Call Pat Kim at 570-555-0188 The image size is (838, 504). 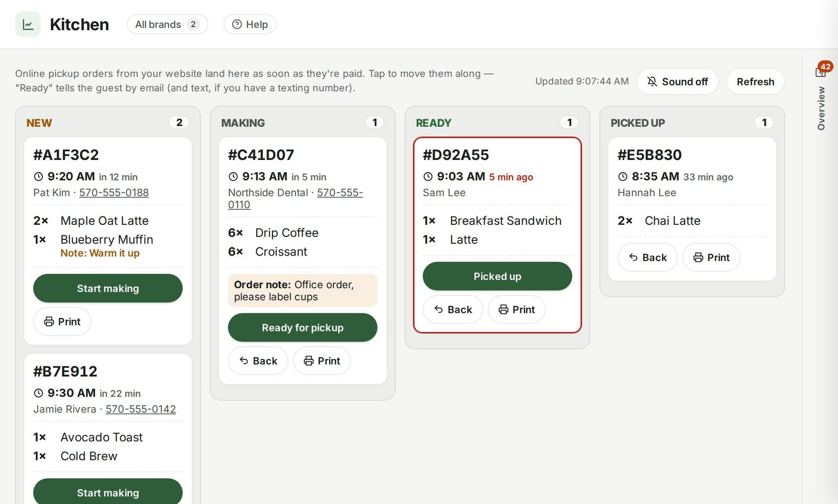click(114, 193)
